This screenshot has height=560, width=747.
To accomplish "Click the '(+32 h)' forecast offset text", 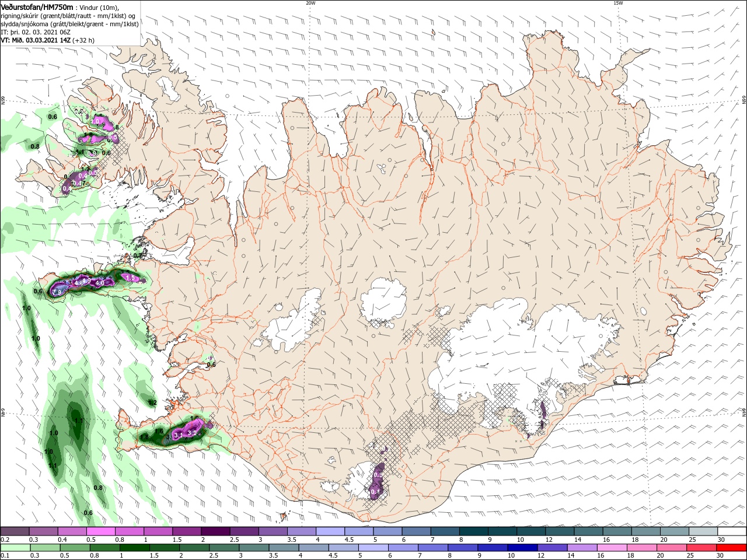I will [x=84, y=40].
